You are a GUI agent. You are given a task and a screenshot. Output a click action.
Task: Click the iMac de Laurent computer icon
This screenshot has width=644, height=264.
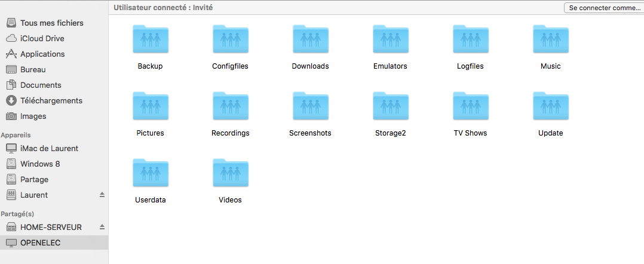tap(11, 148)
